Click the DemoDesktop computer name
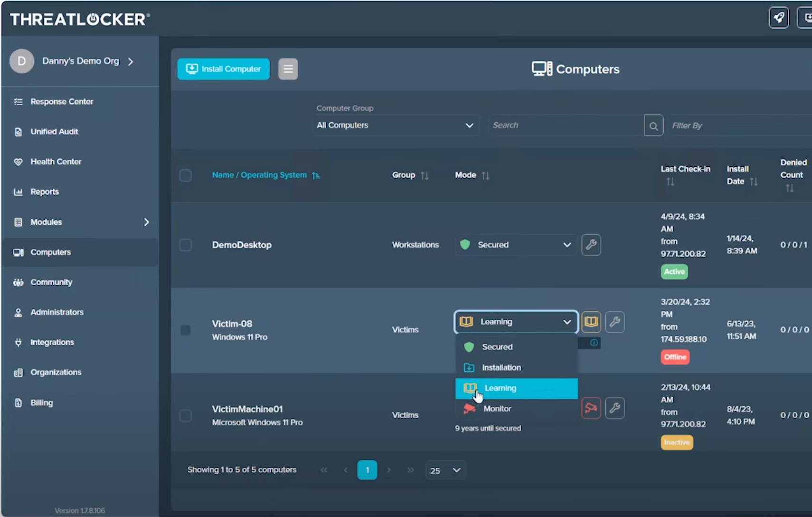The width and height of the screenshot is (812, 517). pos(242,245)
